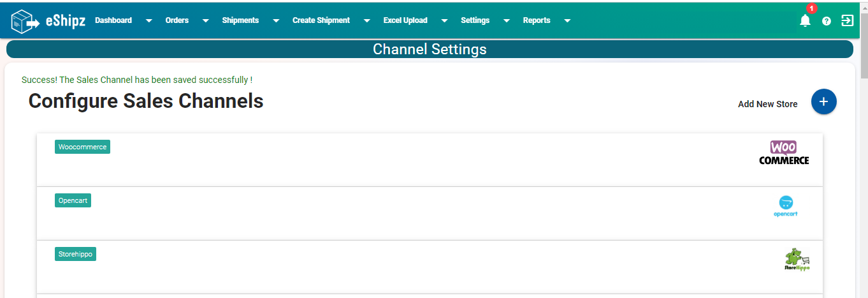Click the Configure Sales Channels heading
The width and height of the screenshot is (868, 298).
tap(146, 101)
